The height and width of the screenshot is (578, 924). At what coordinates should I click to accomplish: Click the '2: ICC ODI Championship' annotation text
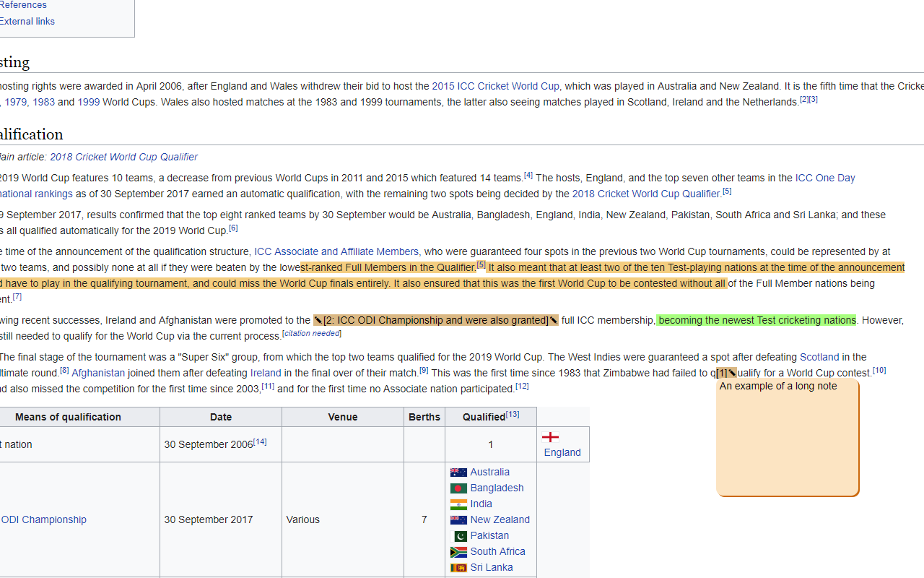(435, 320)
